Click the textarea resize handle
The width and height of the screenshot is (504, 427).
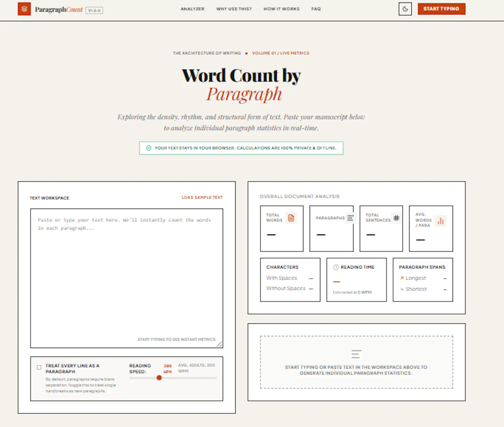[220, 345]
